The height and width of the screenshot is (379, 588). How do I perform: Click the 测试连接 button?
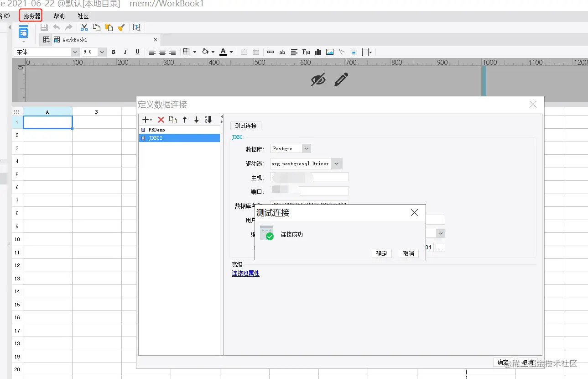(246, 126)
